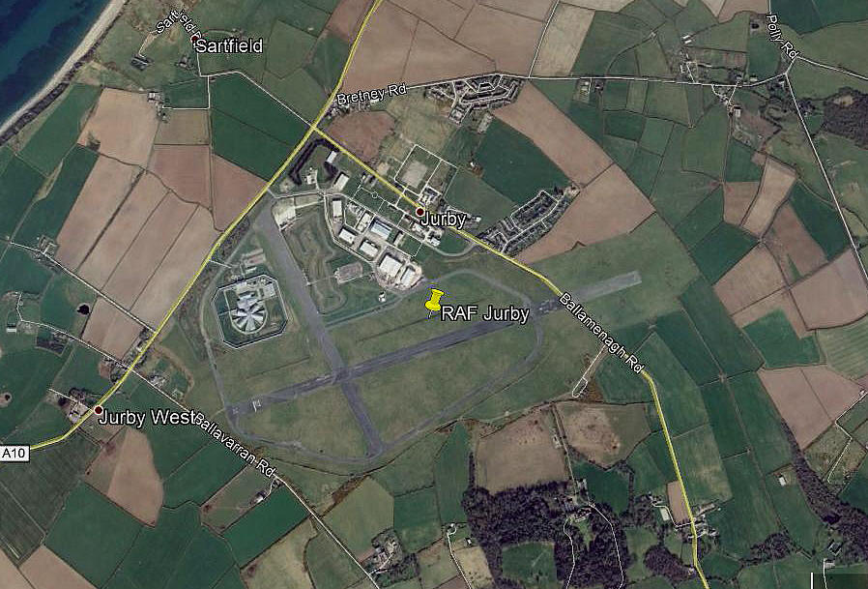The image size is (868, 589).
Task: Click the Bretney Rd road label
Action: pyautogui.click(x=371, y=94)
